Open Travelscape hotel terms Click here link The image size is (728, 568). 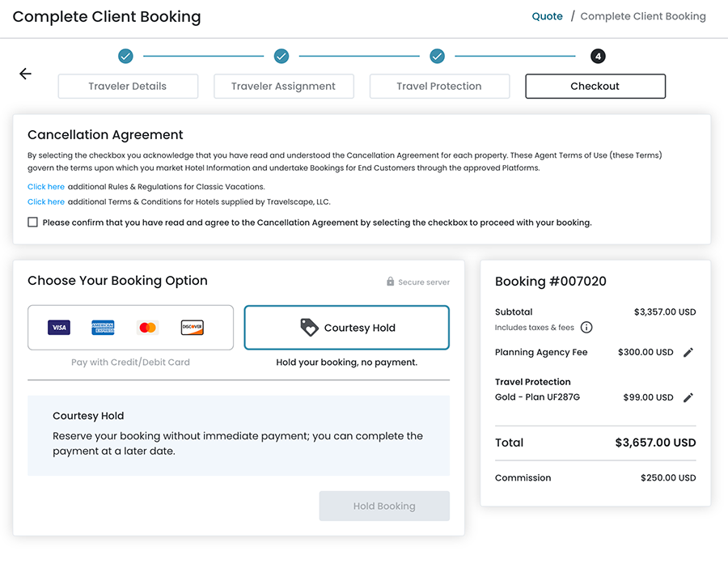click(46, 202)
